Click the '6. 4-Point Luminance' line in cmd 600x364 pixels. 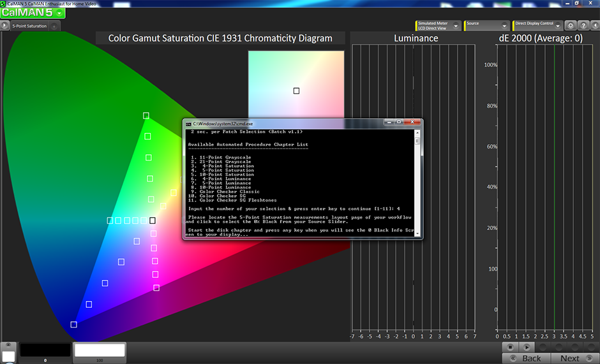[221, 178]
